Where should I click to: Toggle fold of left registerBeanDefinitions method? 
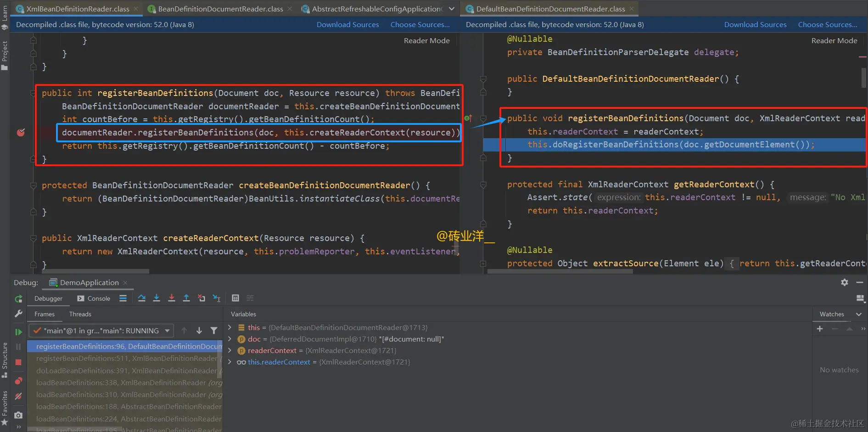33,93
